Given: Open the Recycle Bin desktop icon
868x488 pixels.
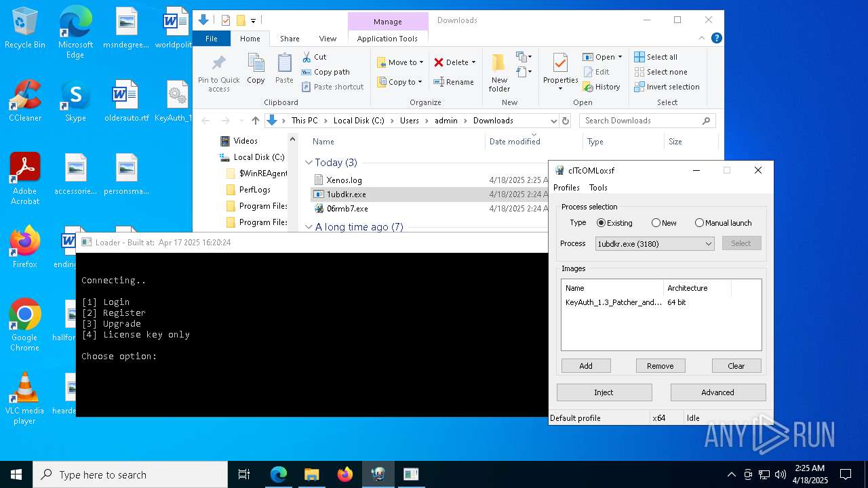Looking at the screenshot, I should pyautogui.click(x=24, y=28).
